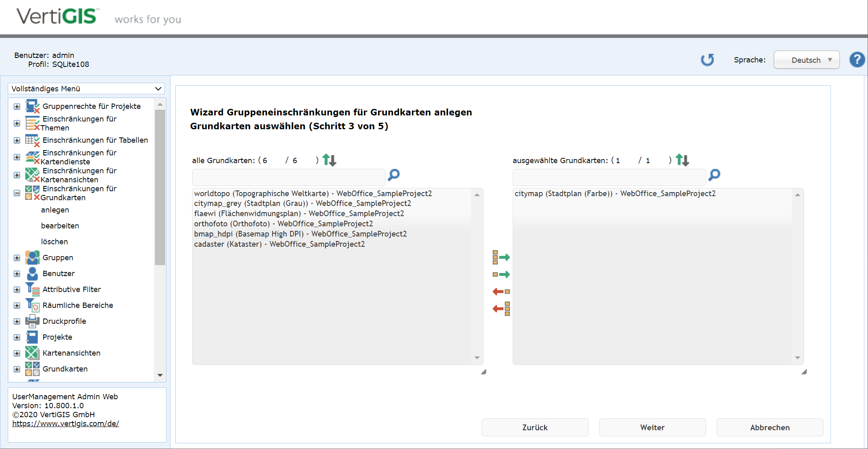Select the löschen menu entry
868x449 pixels.
[x=54, y=241]
